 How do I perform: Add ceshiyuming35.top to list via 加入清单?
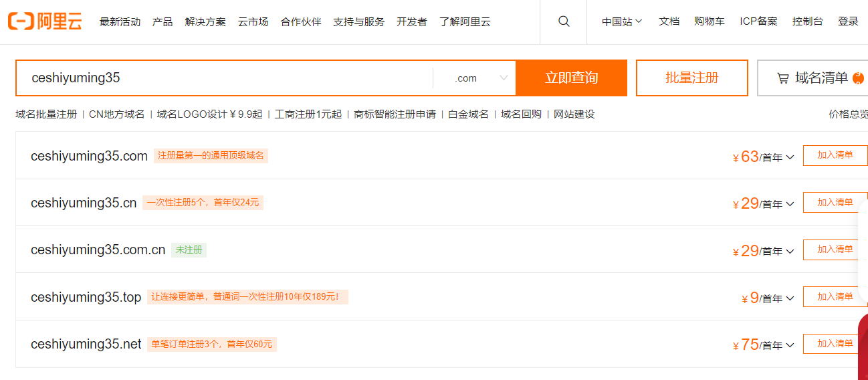(x=835, y=296)
